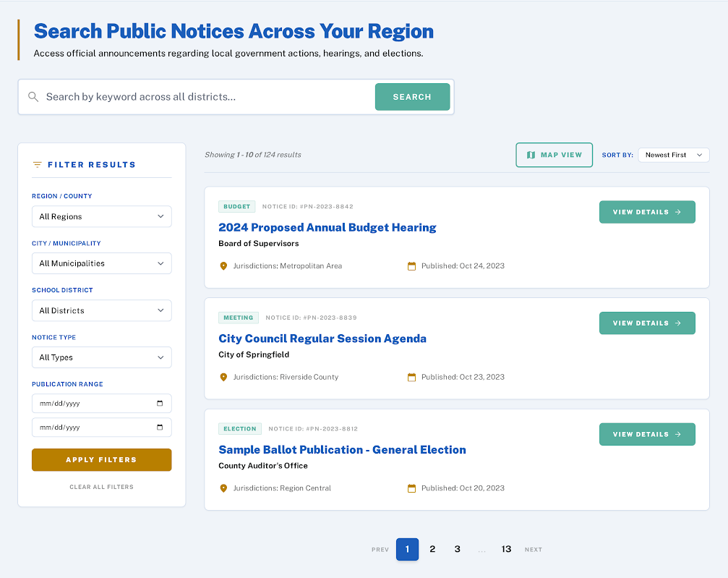This screenshot has height=578, width=728.
Task: Click the filter icon beside FILTER RESULTS
Action: pyautogui.click(x=37, y=164)
